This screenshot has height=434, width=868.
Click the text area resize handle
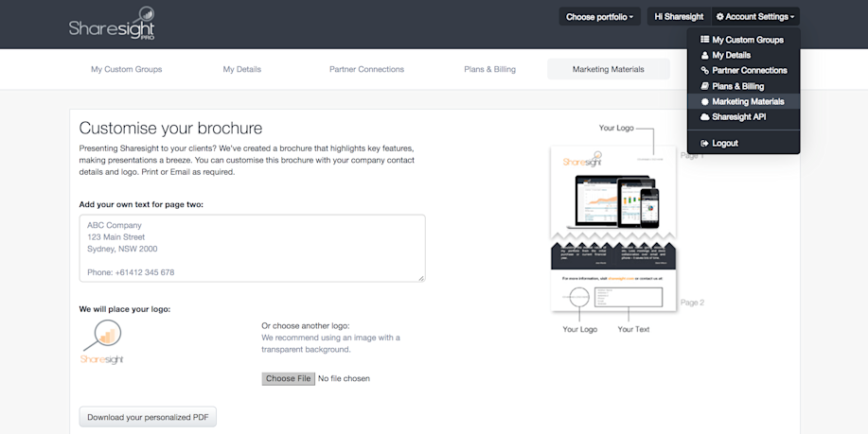pyautogui.click(x=421, y=278)
